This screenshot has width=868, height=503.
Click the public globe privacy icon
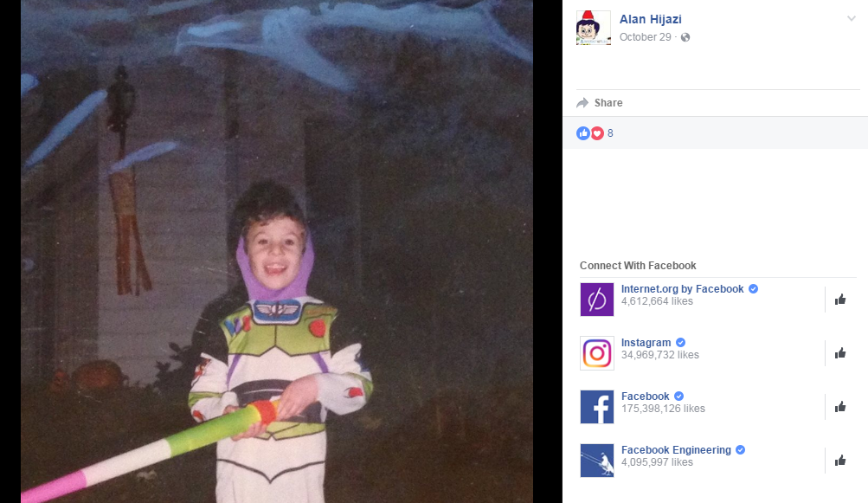(685, 37)
